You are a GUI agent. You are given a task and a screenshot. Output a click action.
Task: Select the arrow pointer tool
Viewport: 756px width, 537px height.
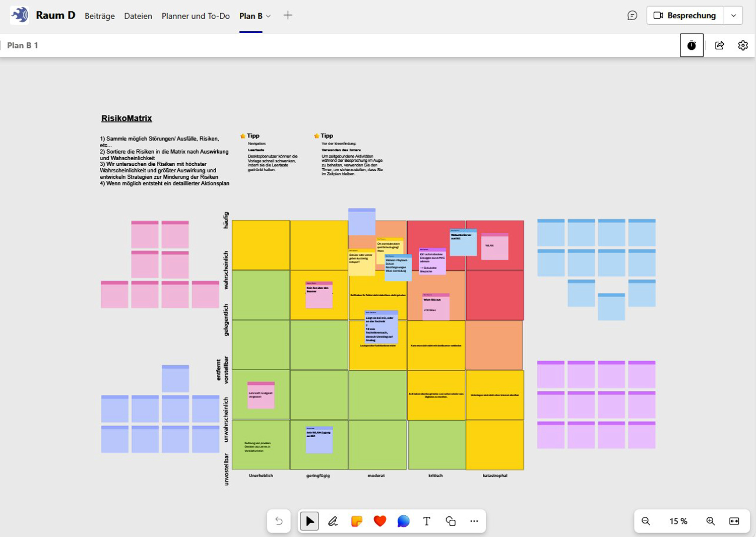[309, 521]
